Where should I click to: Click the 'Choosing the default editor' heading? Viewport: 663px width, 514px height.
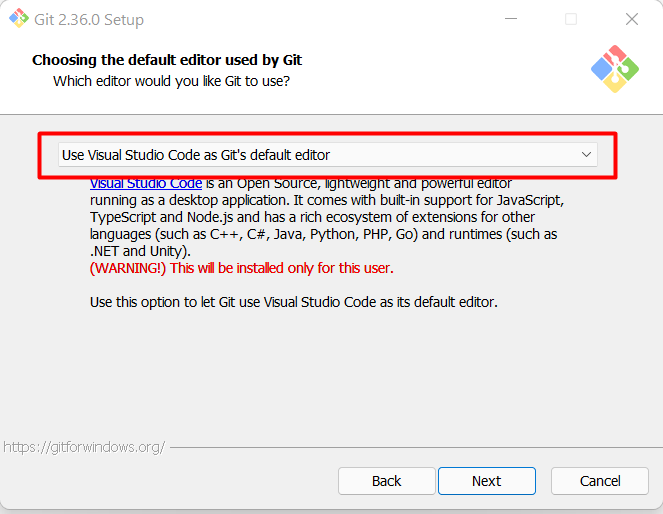167,60
